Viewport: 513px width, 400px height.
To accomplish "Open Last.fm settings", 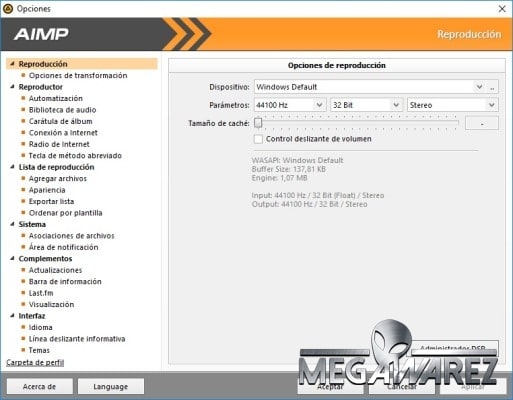I will coord(41,293).
